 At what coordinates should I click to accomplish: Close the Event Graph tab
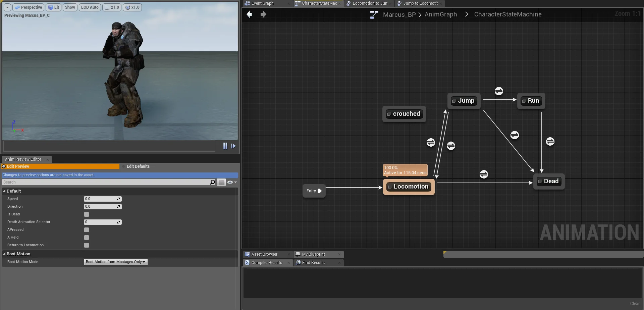[x=289, y=4]
